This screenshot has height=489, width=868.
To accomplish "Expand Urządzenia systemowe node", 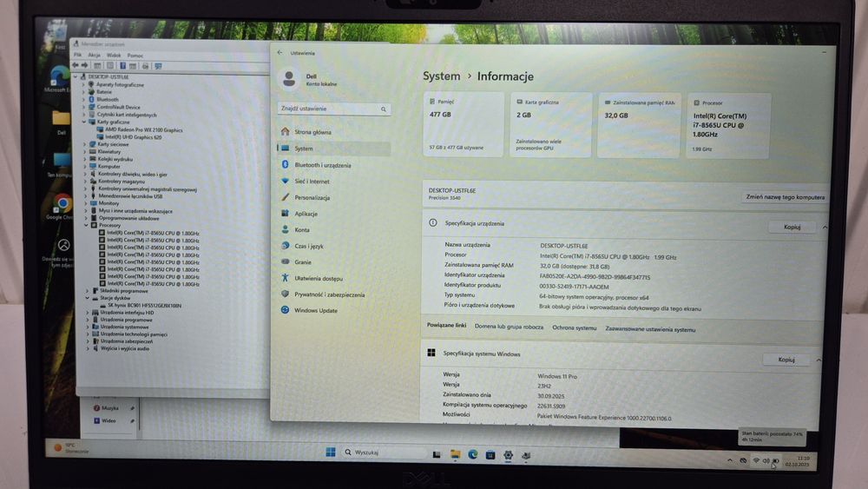I will (x=88, y=327).
